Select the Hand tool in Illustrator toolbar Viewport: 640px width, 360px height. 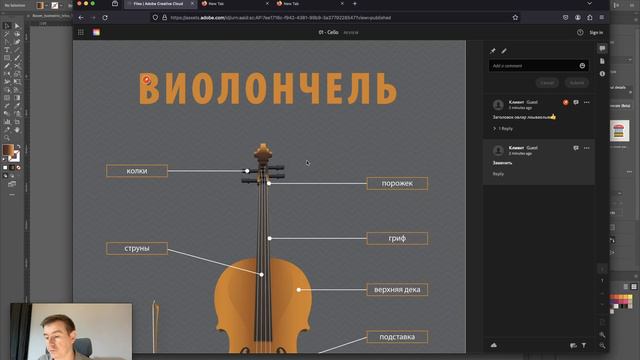tap(17, 130)
